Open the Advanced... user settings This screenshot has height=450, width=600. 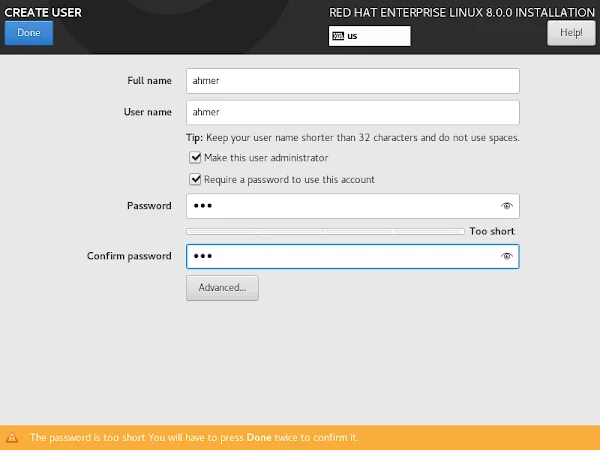(x=222, y=288)
